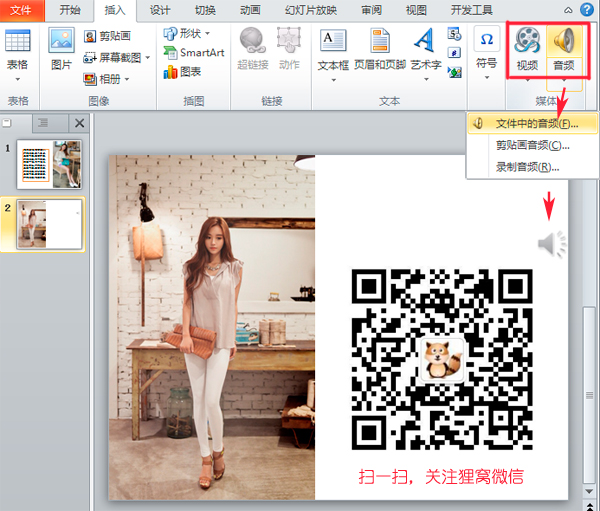
Task: Click the scrollbar down arrow
Action: [589, 491]
